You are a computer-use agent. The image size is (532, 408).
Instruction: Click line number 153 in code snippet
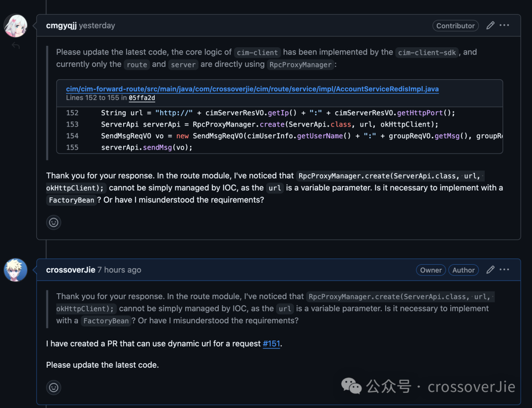[x=72, y=125]
